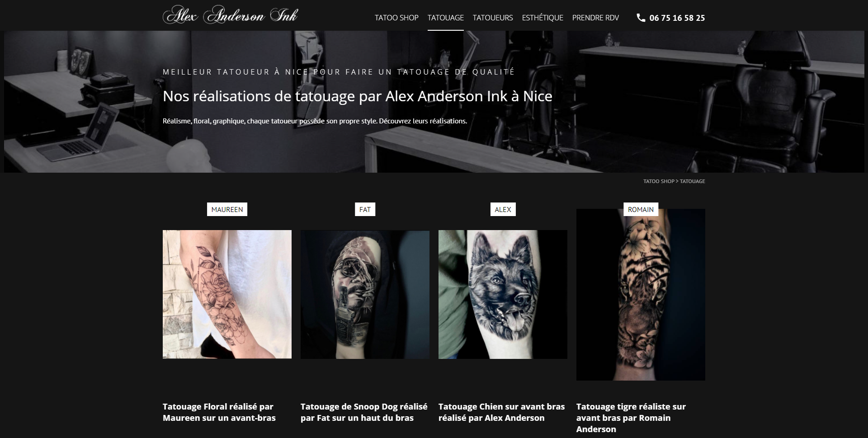Open the ESTHÉTIQUE menu link
The image size is (868, 438).
542,18
